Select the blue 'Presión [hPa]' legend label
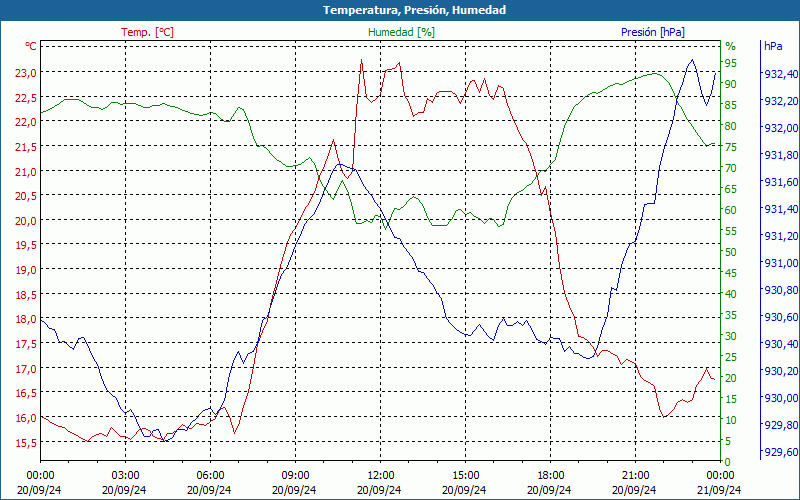Screen dimensions: 800x500 653,32
